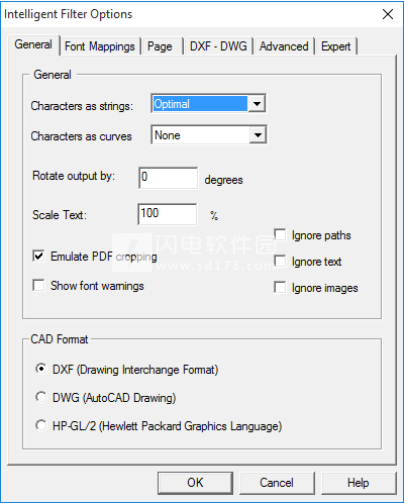Viewport: 404px width, 504px height.
Task: Check the Ignore images option
Action: coord(280,287)
